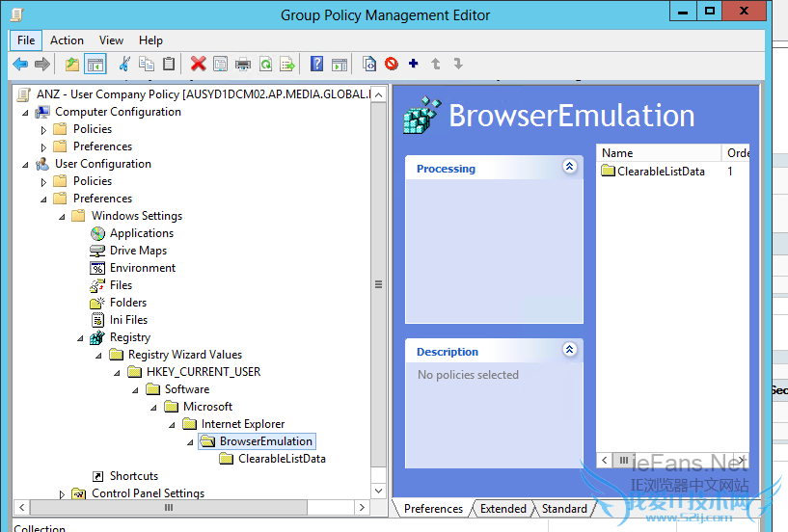The height and width of the screenshot is (532, 788).
Task: Open the File menu
Action: (x=26, y=40)
